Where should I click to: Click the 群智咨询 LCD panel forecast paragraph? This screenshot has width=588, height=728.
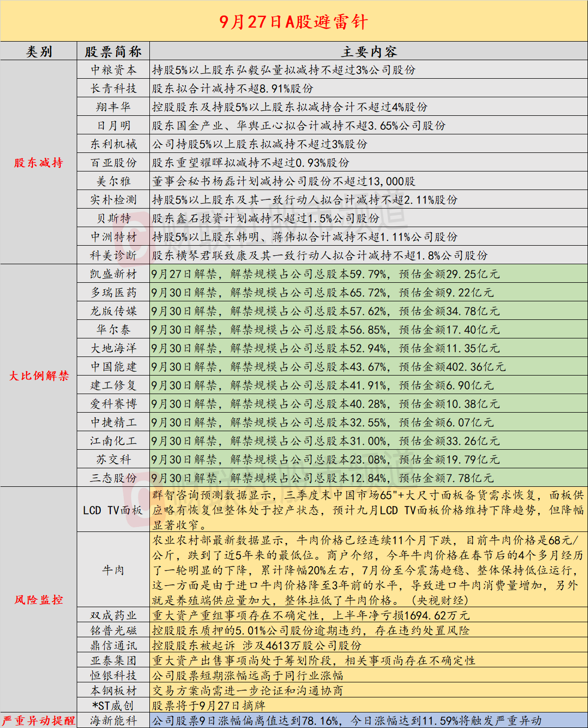tap(368, 510)
